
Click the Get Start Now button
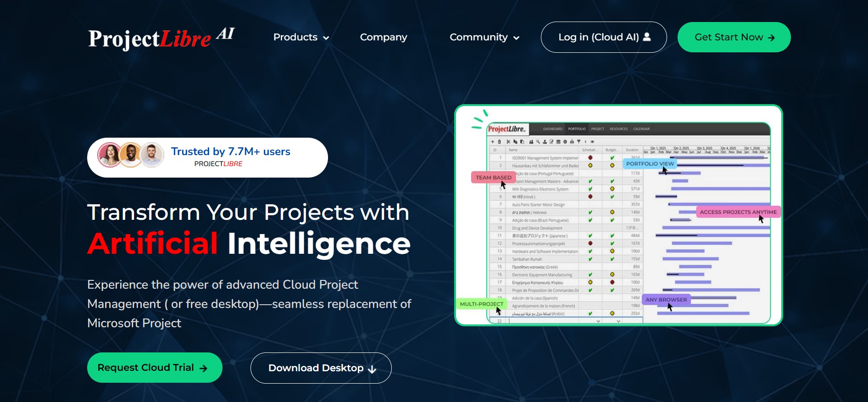point(734,37)
